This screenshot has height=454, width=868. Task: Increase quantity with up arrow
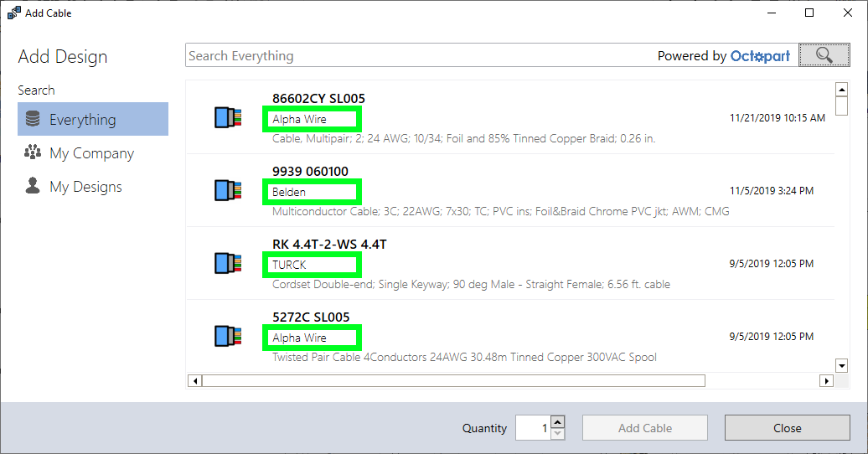click(x=558, y=422)
